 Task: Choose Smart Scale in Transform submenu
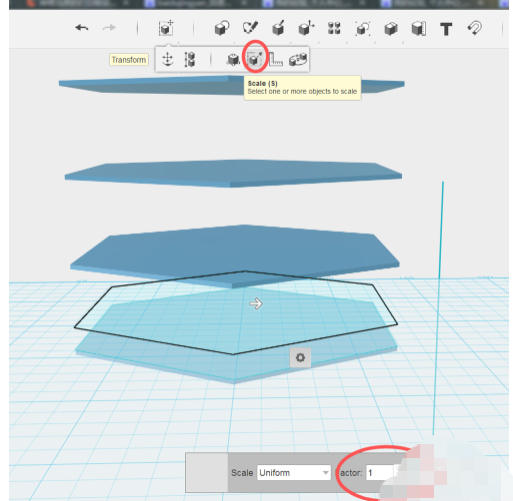click(x=233, y=60)
